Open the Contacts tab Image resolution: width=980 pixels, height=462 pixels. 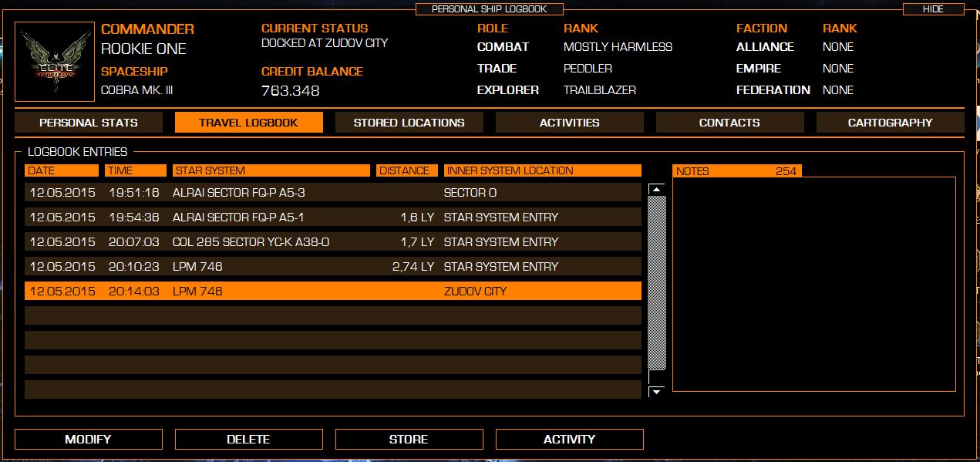coord(729,123)
